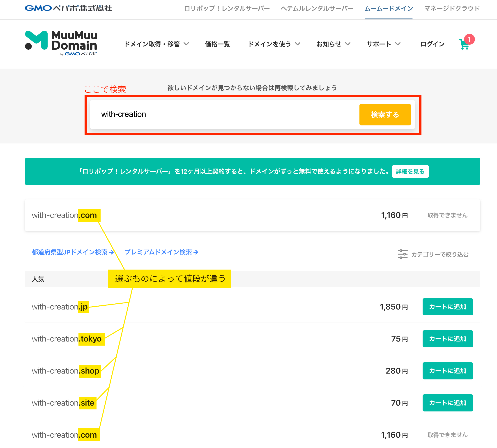The width and height of the screenshot is (497, 448).
Task: Open the 価格一覧 menu item
Action: 217,44
